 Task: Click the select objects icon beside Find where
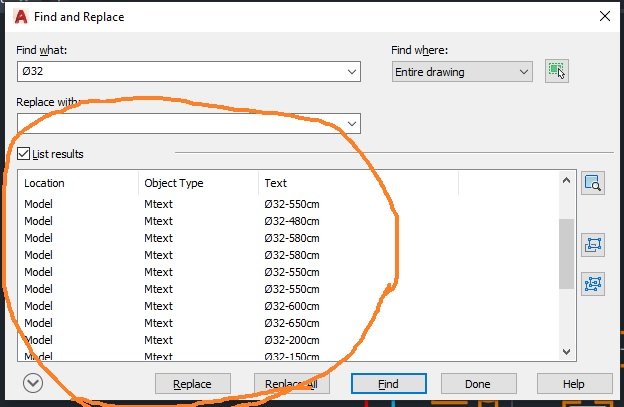556,71
